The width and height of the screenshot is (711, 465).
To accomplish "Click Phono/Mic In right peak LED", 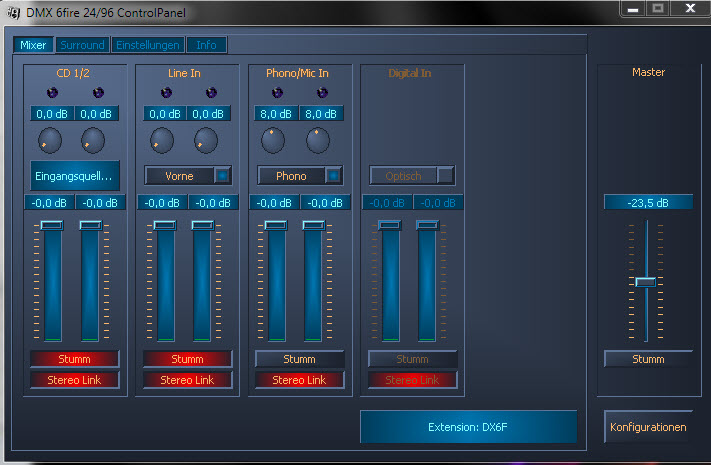I will 322,93.
